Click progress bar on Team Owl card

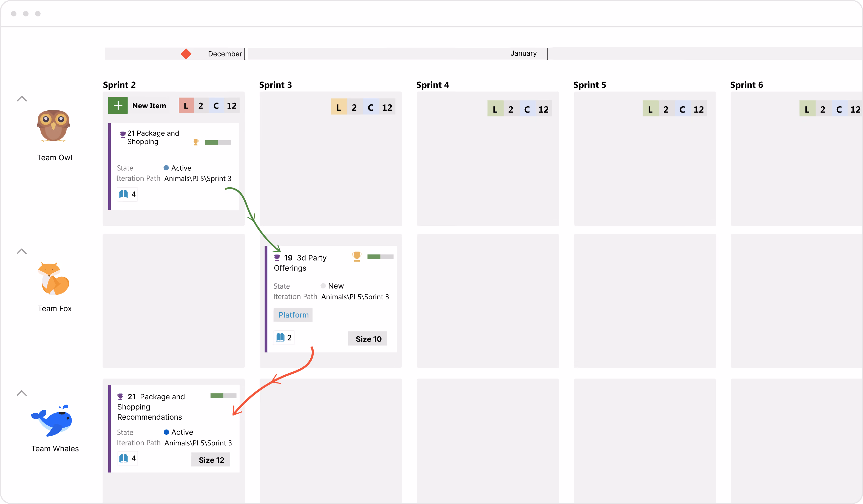point(218,142)
